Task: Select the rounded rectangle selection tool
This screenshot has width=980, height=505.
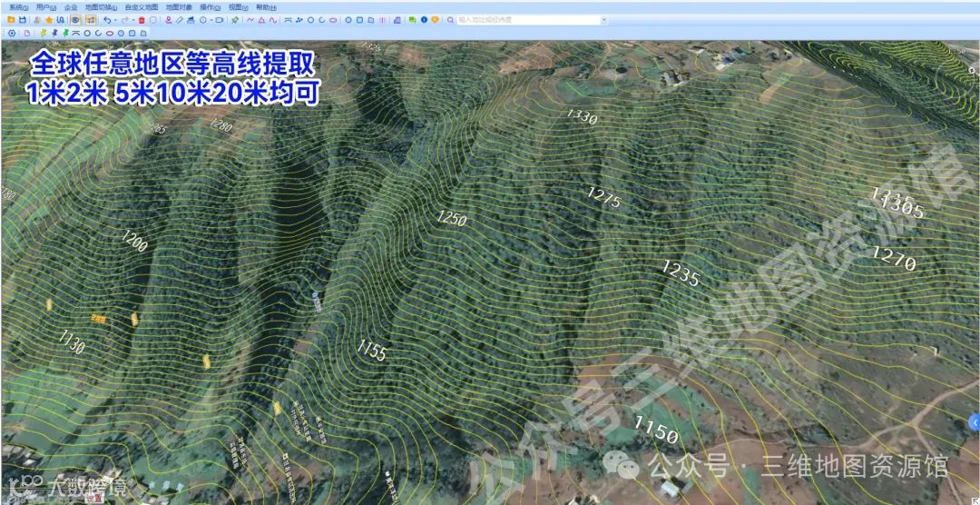Action: pos(220,20)
